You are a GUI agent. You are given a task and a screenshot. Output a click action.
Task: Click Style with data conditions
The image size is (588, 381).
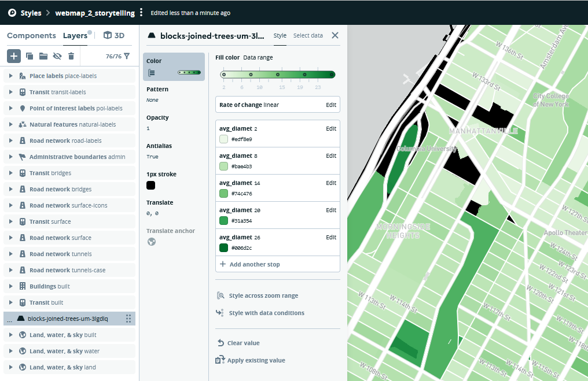(x=266, y=313)
